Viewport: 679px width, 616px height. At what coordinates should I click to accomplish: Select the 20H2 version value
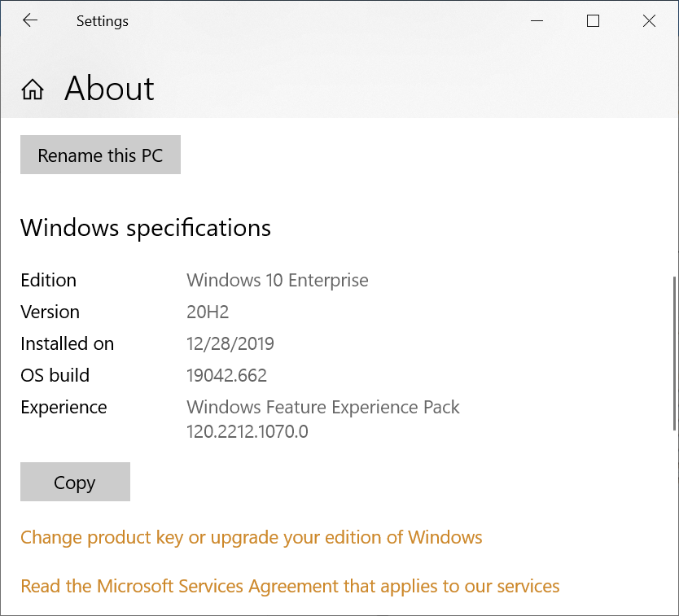click(x=208, y=312)
